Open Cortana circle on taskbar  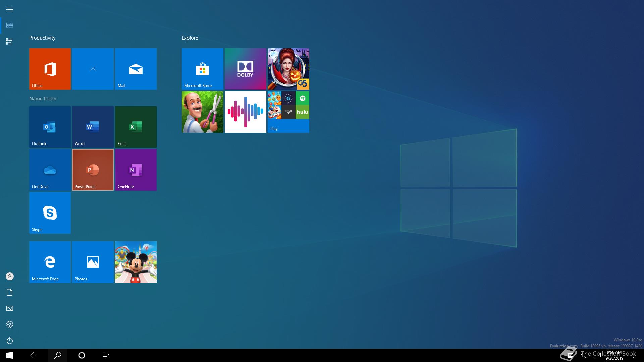82,355
